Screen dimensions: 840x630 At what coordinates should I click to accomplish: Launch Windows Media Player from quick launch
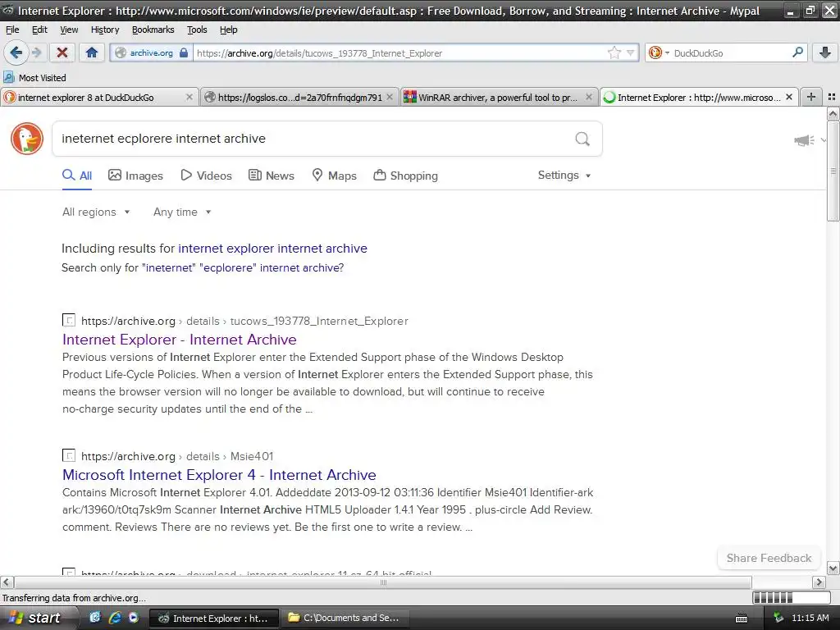point(133,619)
